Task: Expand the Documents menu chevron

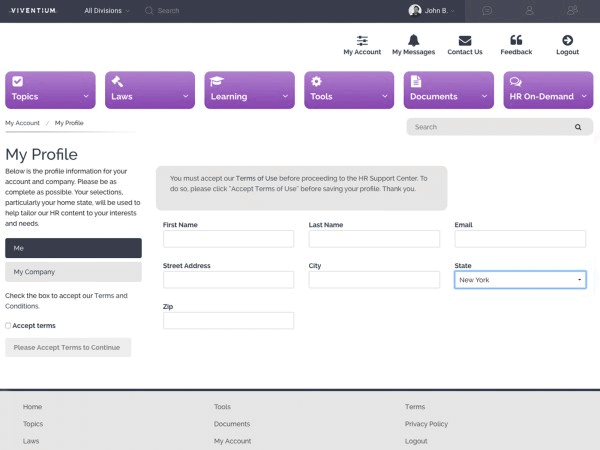Action: tap(484, 96)
